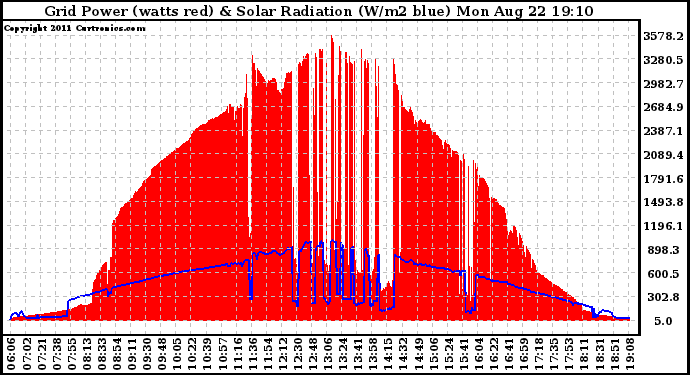Select the y-axis value 1196.1

pyautogui.click(x=663, y=226)
